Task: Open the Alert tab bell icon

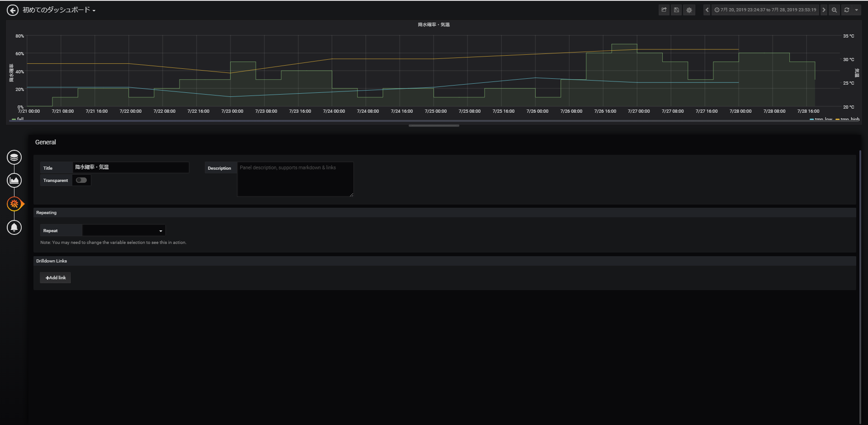Action: pyautogui.click(x=14, y=227)
